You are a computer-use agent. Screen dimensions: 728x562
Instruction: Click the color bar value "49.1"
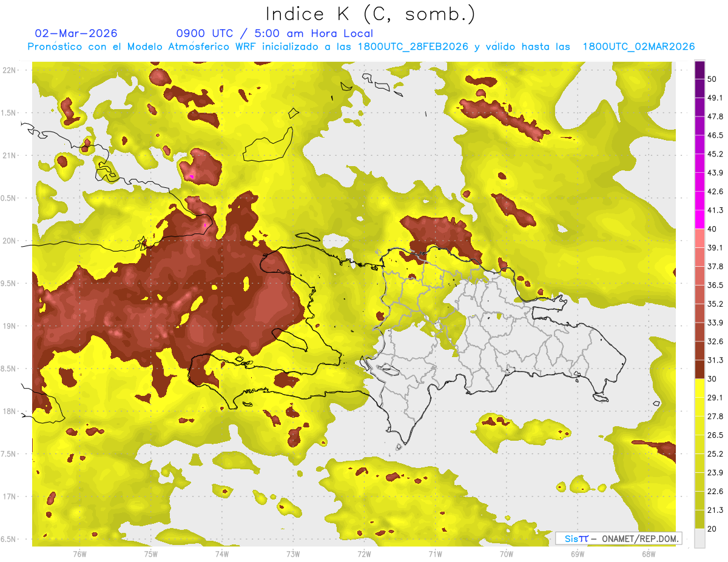pyautogui.click(x=715, y=98)
